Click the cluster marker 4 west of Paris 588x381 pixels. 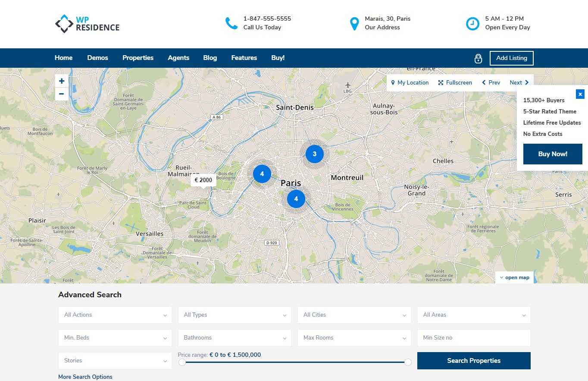[x=262, y=174]
